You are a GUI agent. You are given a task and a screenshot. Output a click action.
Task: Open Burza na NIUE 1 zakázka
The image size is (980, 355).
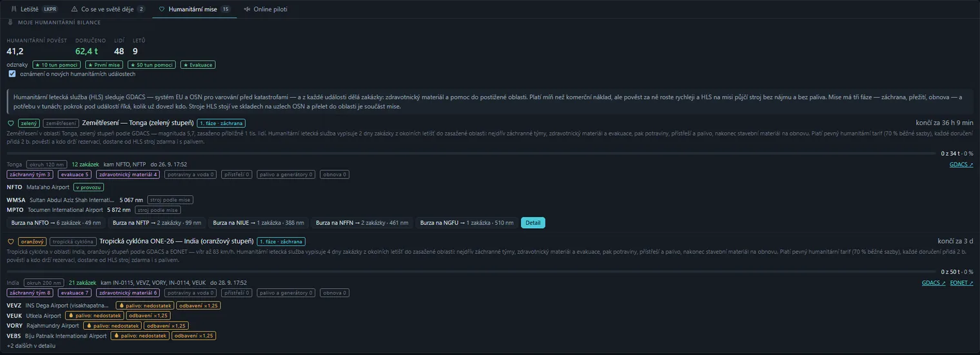tap(259, 223)
